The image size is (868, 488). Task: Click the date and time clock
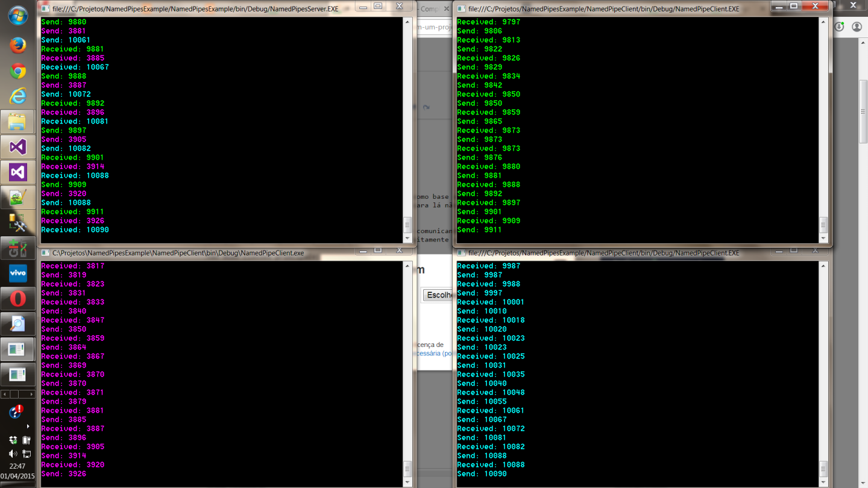(17, 471)
